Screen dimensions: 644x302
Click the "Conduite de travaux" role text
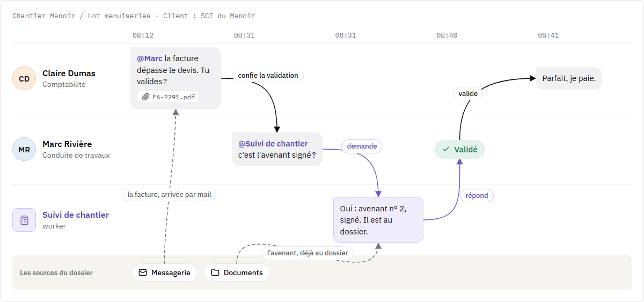76,155
